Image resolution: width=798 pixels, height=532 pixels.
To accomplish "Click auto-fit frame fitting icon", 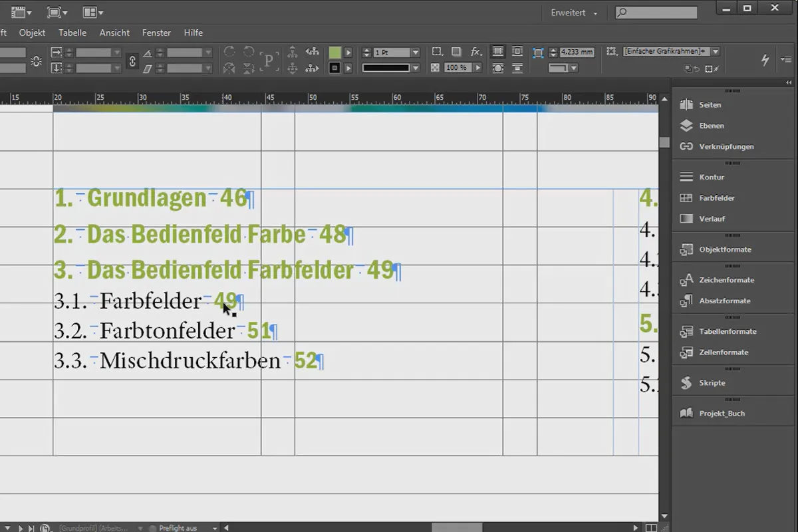I will (x=538, y=52).
